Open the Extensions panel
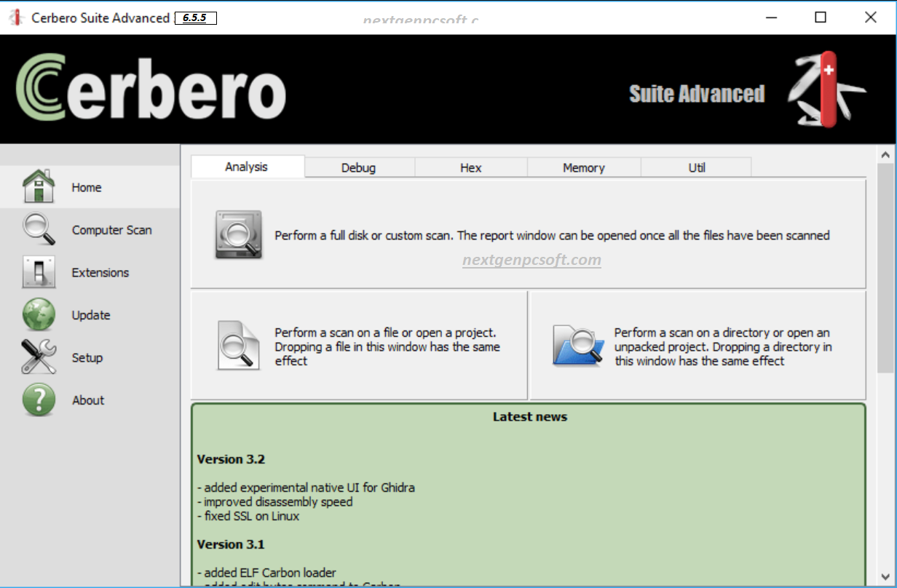Screen dimensions: 897x588 click(100, 272)
